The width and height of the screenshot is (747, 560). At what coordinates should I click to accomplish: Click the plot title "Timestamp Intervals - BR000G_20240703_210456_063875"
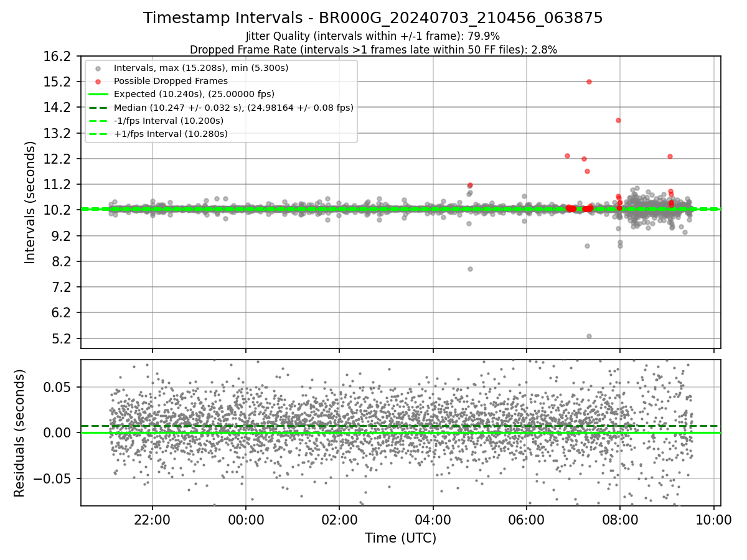tap(373, 18)
